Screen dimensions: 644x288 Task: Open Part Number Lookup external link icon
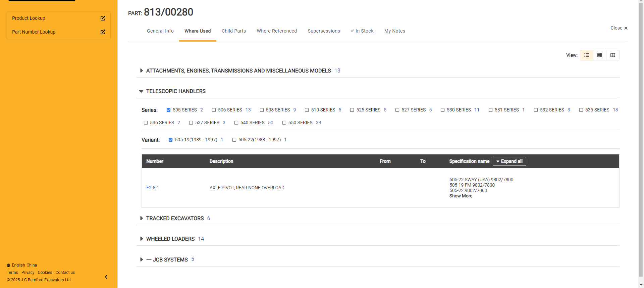tap(103, 32)
